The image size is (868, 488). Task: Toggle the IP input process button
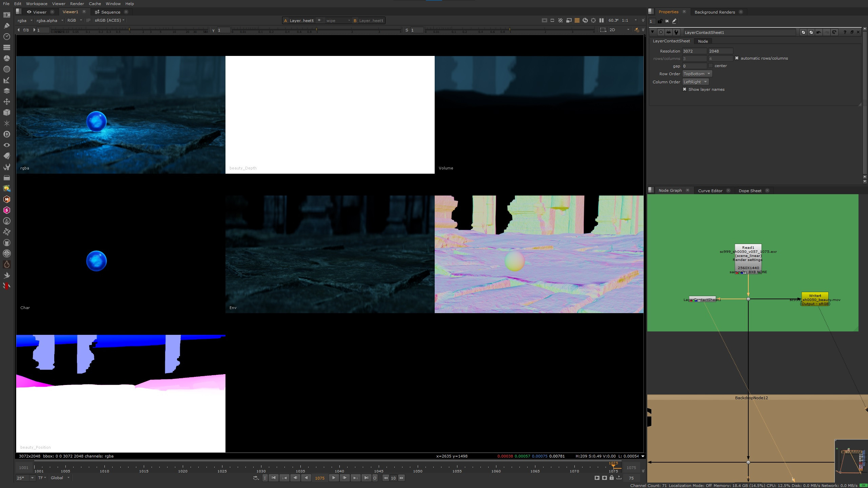click(88, 20)
